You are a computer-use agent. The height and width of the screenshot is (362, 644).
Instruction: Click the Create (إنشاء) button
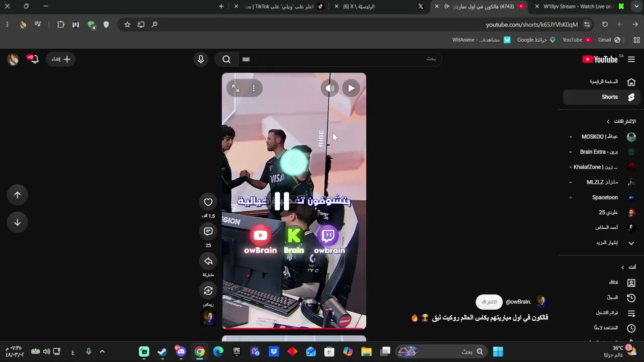tap(61, 59)
